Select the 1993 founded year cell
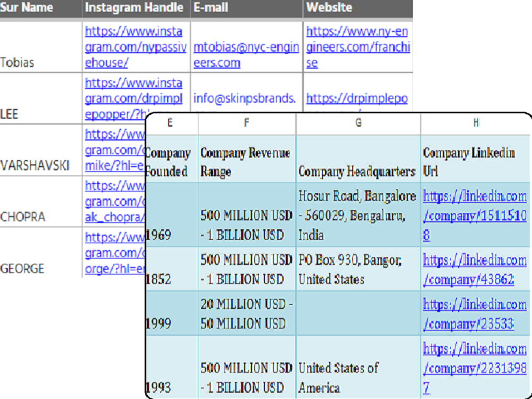532x399 pixels. [x=172, y=367]
